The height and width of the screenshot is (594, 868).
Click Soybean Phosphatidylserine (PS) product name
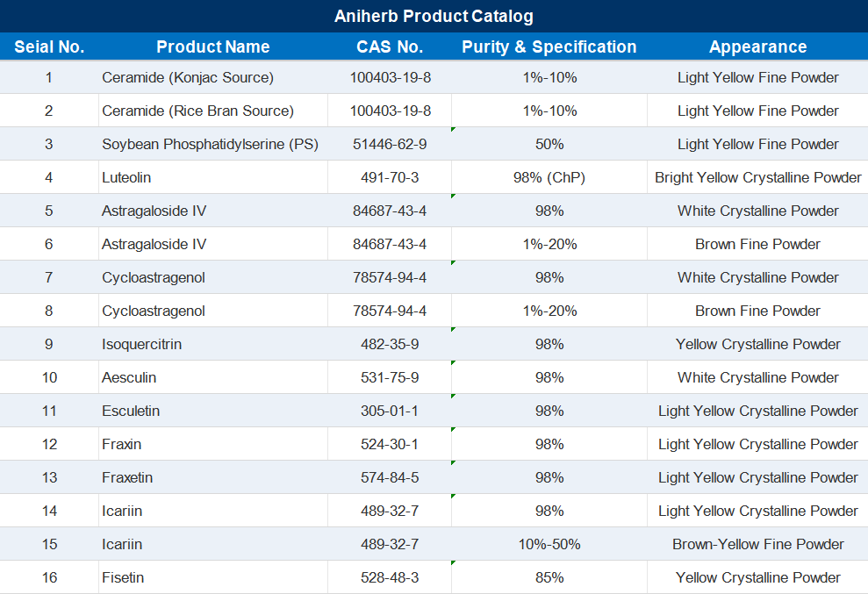click(210, 144)
